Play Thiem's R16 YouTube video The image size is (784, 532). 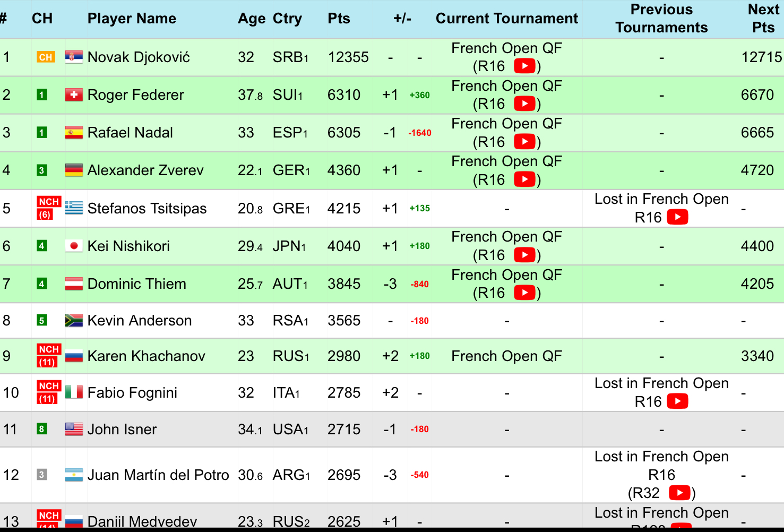click(524, 293)
